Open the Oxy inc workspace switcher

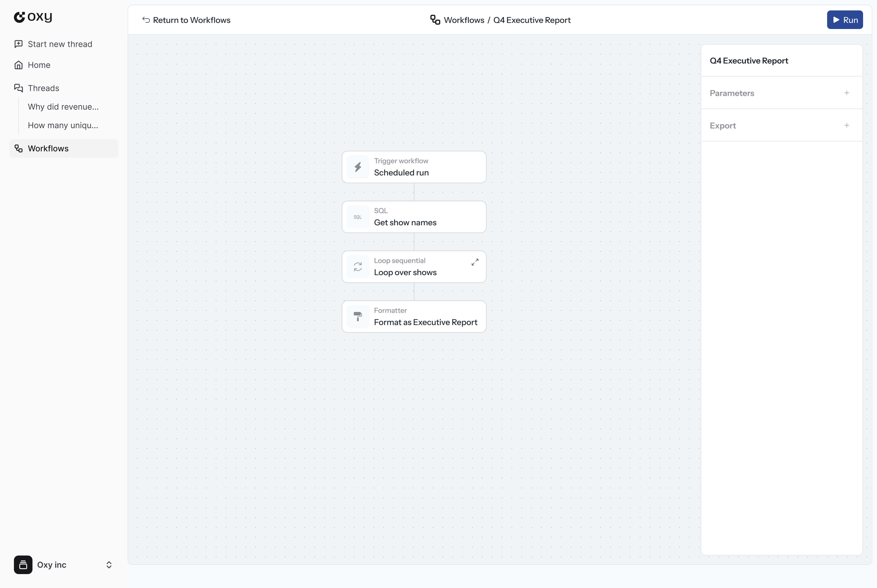pyautogui.click(x=109, y=565)
